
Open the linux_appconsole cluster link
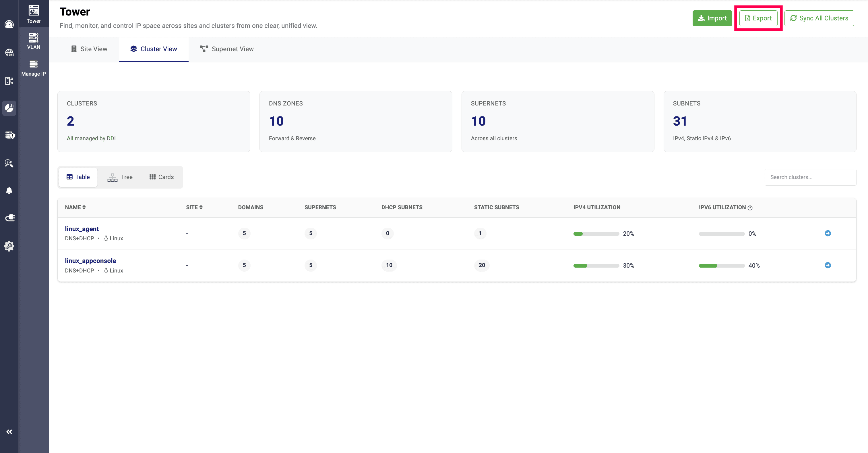click(90, 261)
